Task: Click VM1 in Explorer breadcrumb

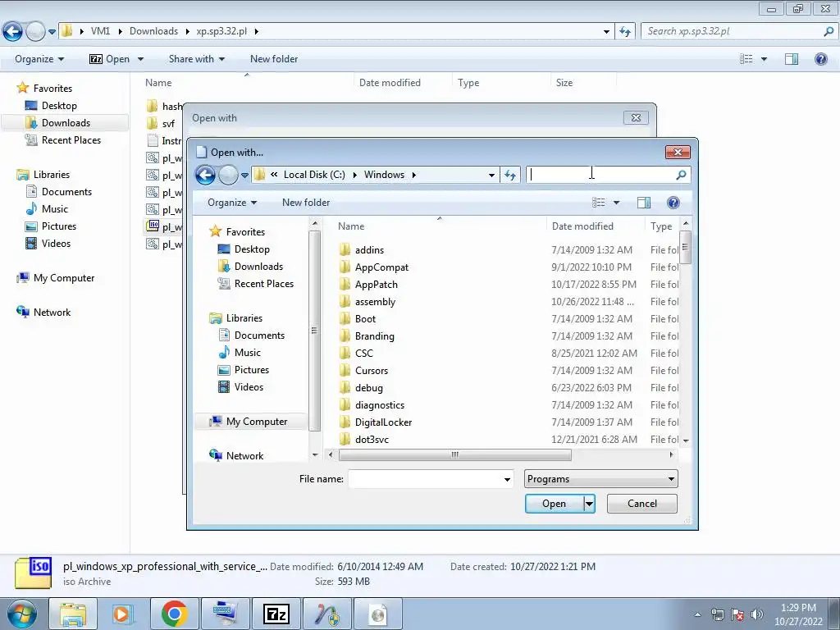Action: tap(100, 31)
